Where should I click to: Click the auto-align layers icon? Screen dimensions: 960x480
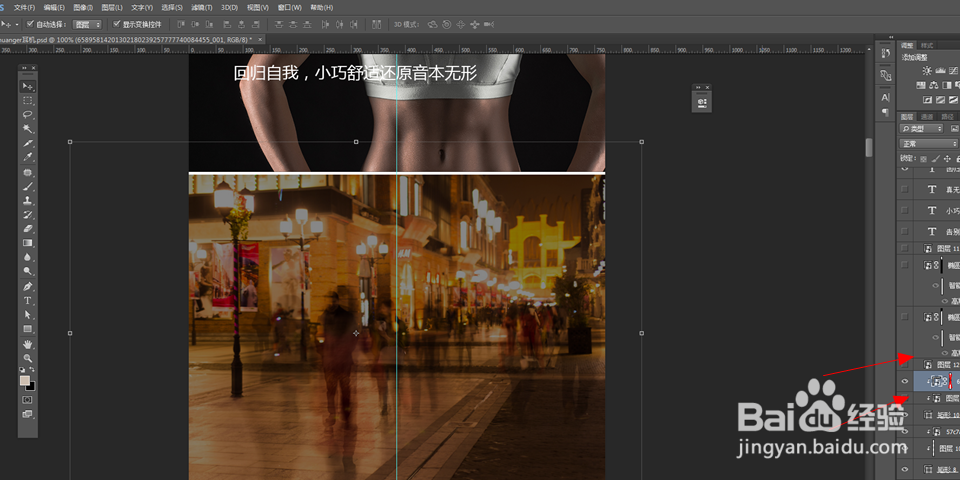pos(376,24)
